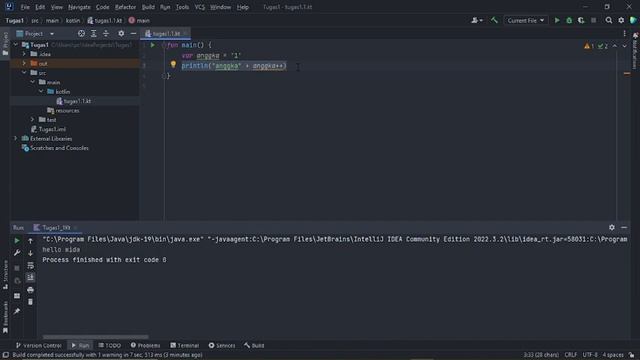The image size is (640, 360).
Task: Collapse all in Project panel
Action: coord(106,33)
